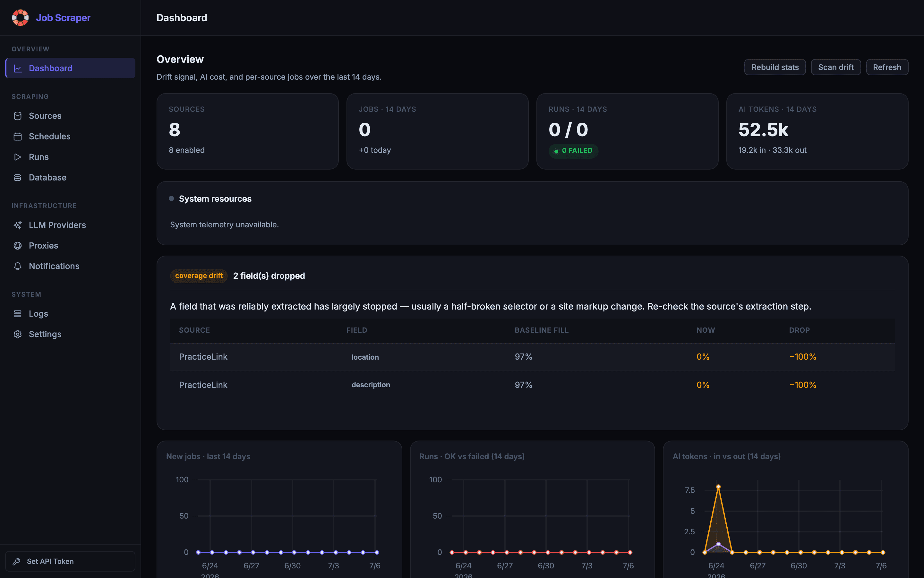Click the orange peak point in AI tokens chart

[718, 487]
